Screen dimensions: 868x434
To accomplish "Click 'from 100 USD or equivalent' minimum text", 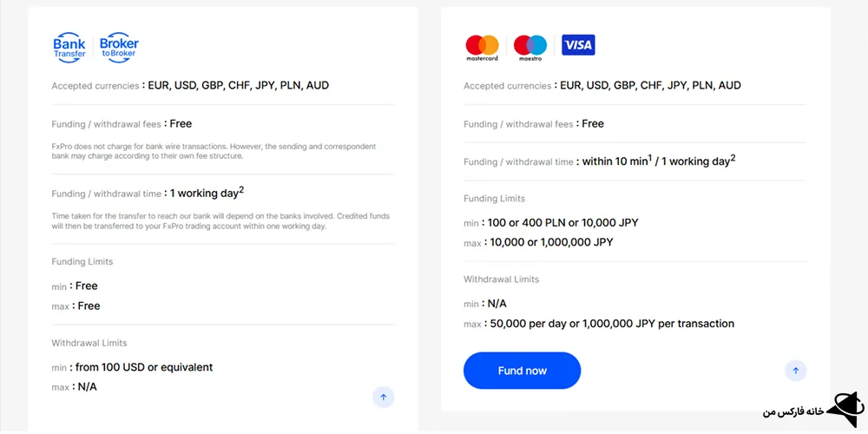I will [143, 367].
